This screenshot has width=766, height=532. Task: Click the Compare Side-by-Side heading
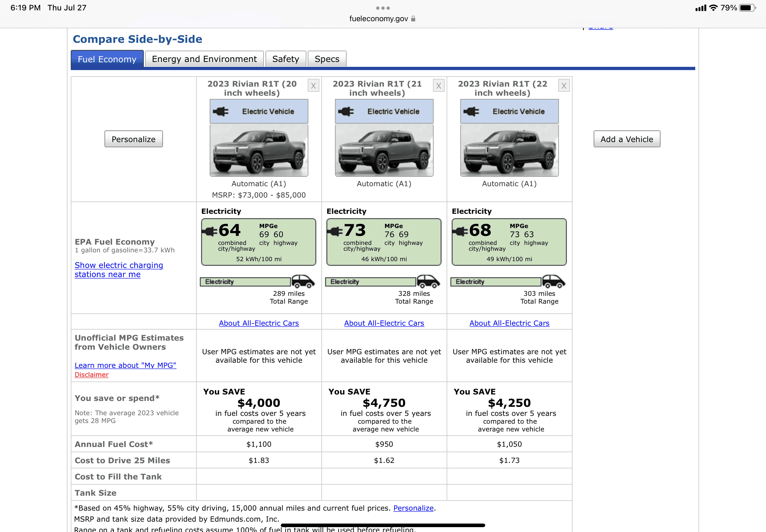coord(137,39)
